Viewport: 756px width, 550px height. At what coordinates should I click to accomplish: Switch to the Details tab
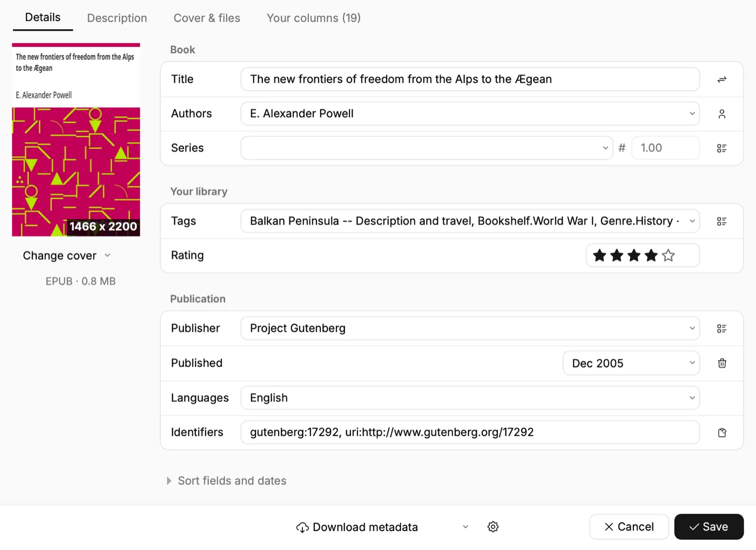pos(43,17)
